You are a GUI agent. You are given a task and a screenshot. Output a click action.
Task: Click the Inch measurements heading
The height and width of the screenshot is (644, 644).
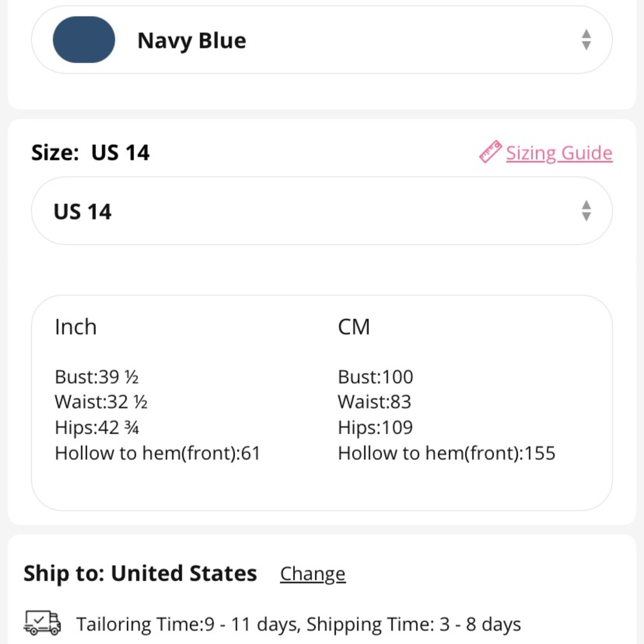click(x=75, y=327)
